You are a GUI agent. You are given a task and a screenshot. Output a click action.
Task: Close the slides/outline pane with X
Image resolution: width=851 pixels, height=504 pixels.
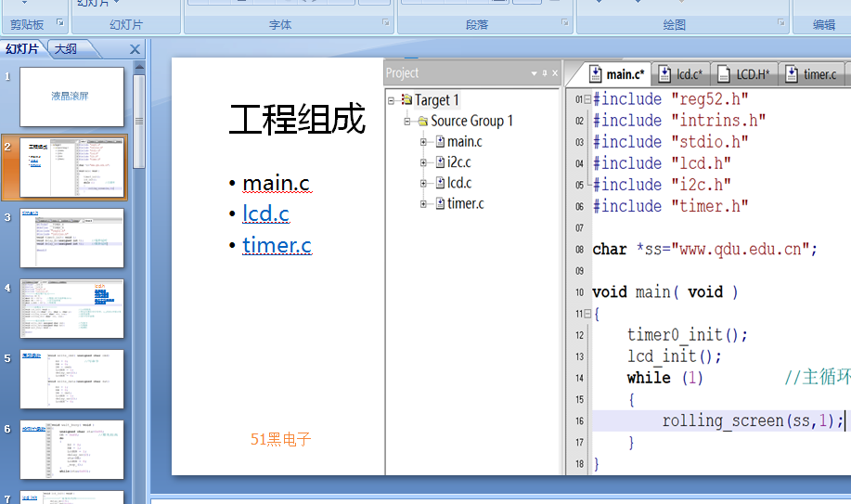click(x=135, y=49)
